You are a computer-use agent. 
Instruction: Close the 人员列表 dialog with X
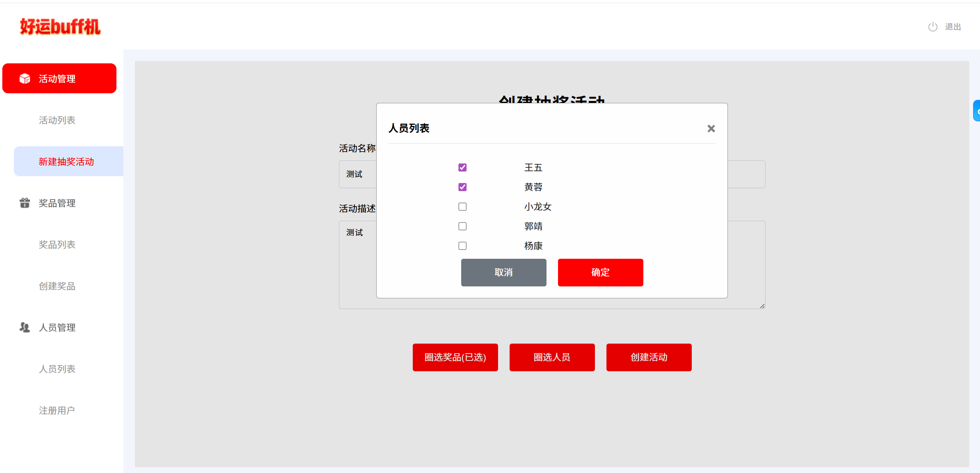711,129
